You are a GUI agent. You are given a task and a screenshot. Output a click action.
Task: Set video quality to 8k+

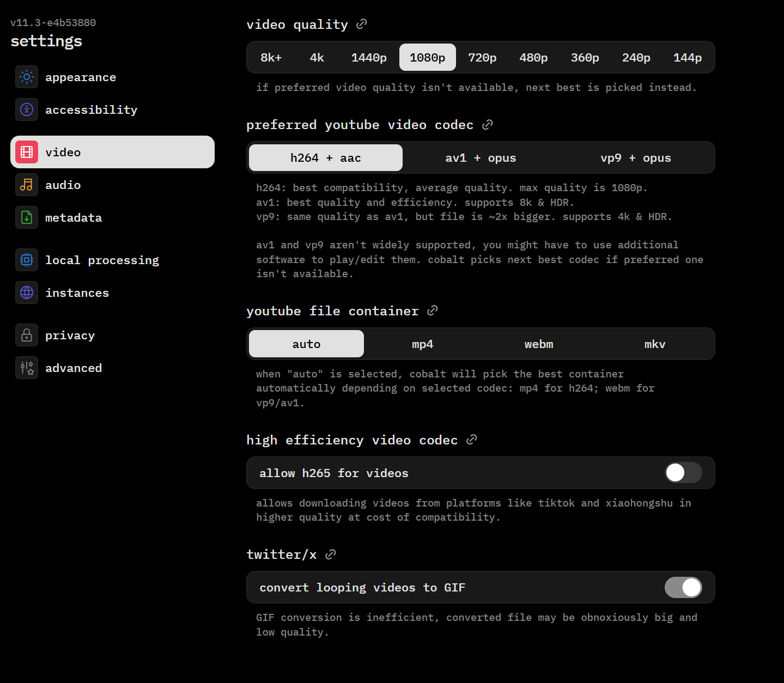(x=271, y=57)
